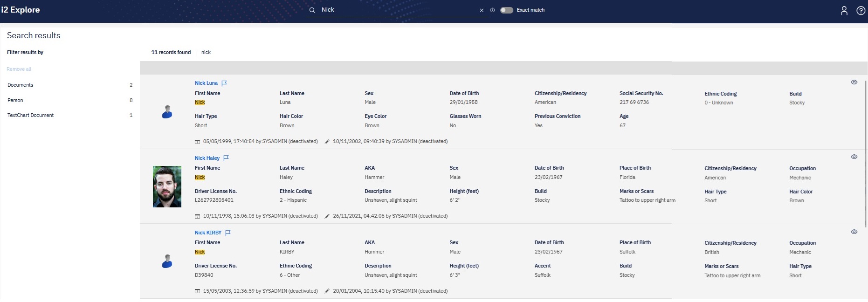Open the help question mark icon
This screenshot has width=868, height=302.
(x=861, y=11)
